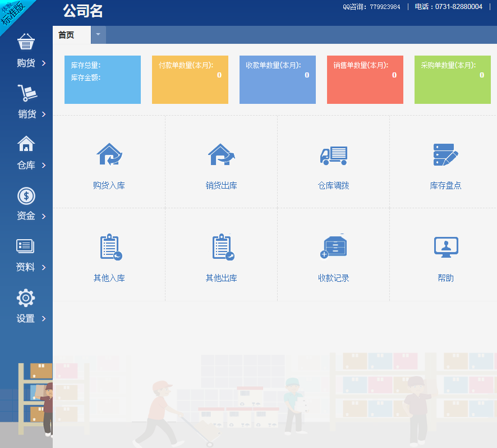497x448 pixels.
Task: Expand the 资金 menu arrow
Action: click(44, 216)
